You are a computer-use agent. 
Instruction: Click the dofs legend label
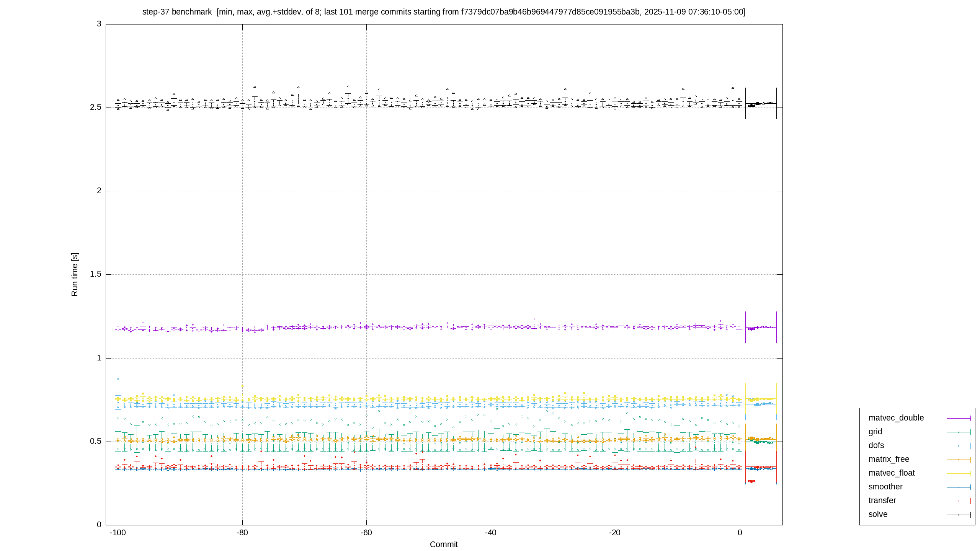876,445
